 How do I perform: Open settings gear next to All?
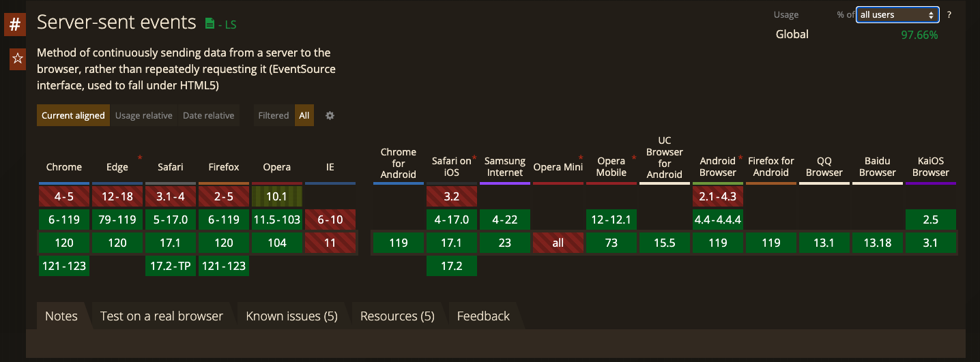pyautogui.click(x=330, y=116)
